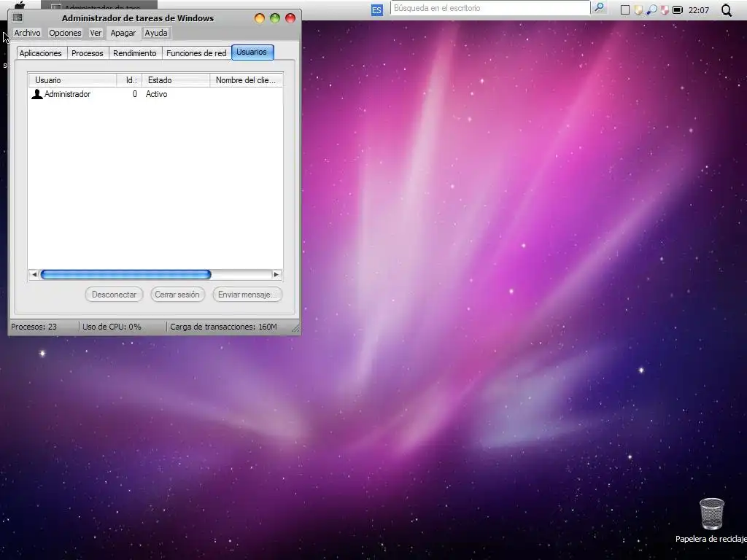Image resolution: width=747 pixels, height=560 pixels.
Task: Select the Usuarios tab
Action: pyautogui.click(x=252, y=52)
